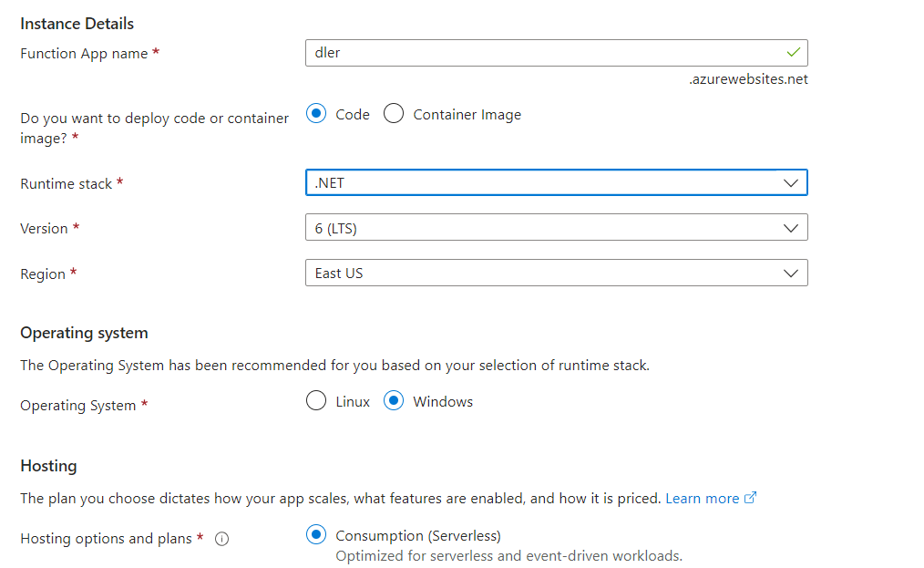
Task: Click the Function App name field
Action: click(x=556, y=53)
